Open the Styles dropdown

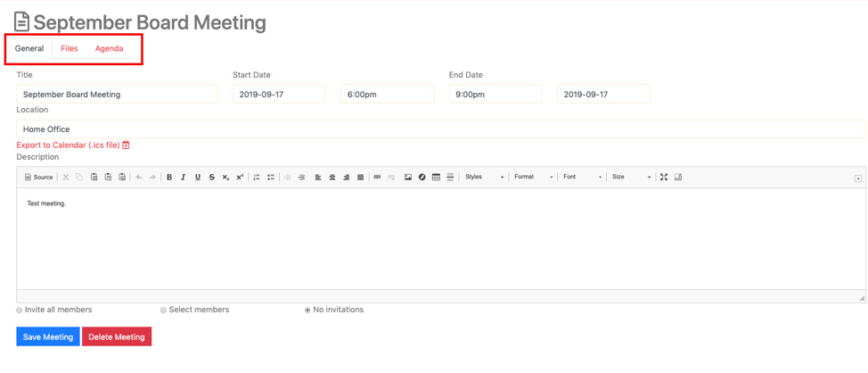coord(484,178)
